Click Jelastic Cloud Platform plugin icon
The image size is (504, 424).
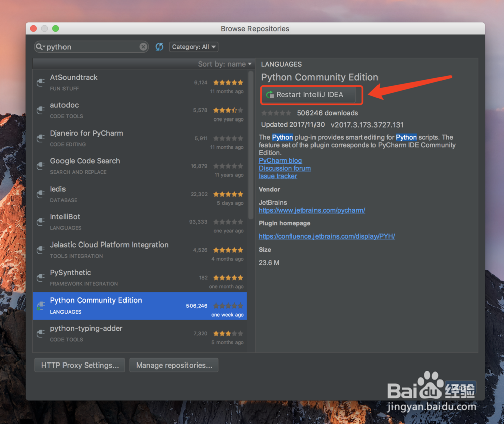point(41,250)
